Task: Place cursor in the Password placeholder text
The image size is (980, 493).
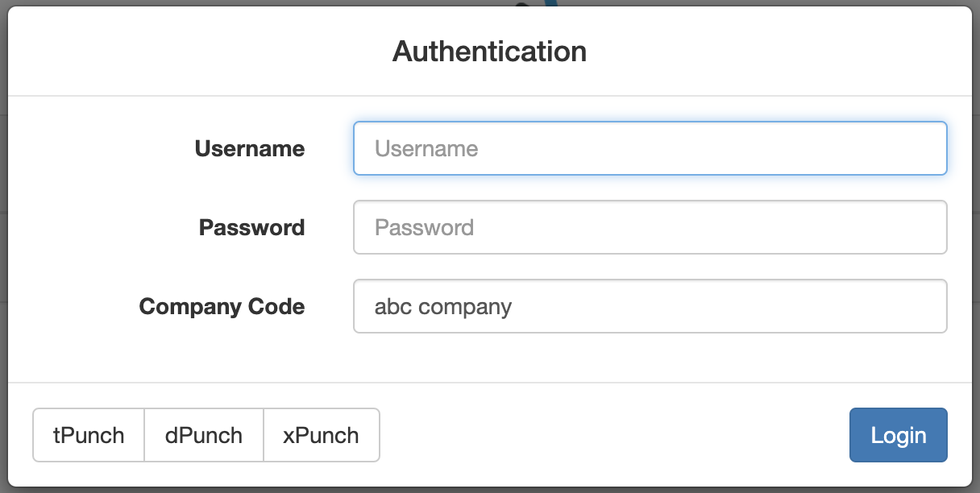Action: (424, 228)
